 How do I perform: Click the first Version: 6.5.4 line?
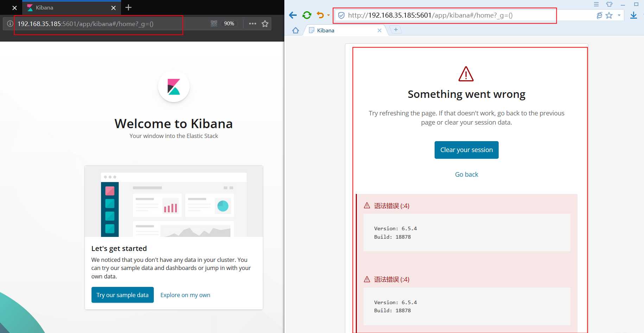396,228
